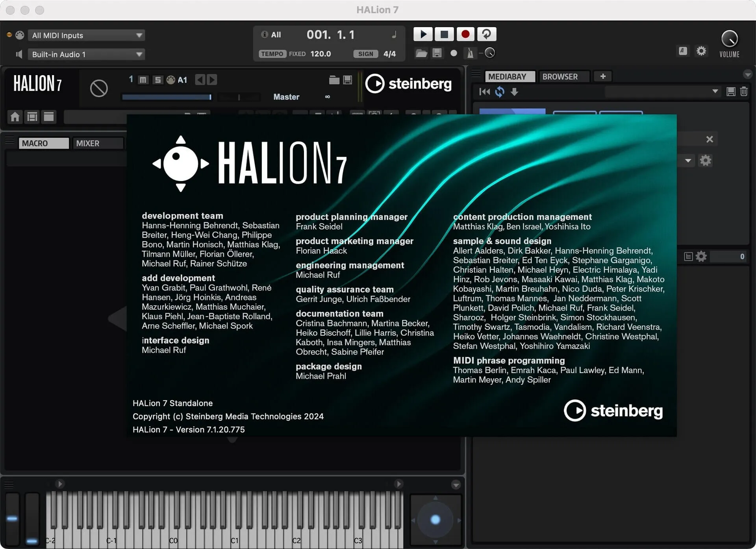Load the previous program with the left arrow
Image resolution: width=756 pixels, height=549 pixels.
200,80
